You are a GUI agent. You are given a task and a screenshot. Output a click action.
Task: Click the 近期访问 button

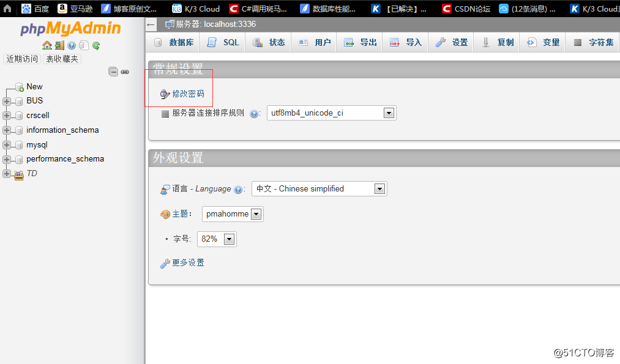tap(22, 59)
